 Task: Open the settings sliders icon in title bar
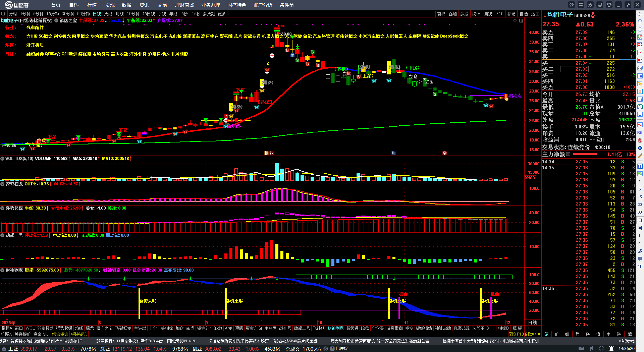[x=581, y=5]
